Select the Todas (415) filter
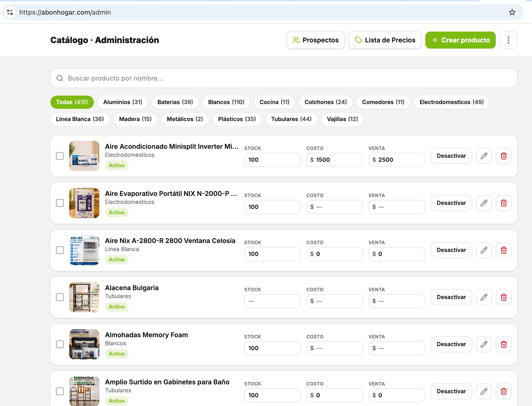 72,102
